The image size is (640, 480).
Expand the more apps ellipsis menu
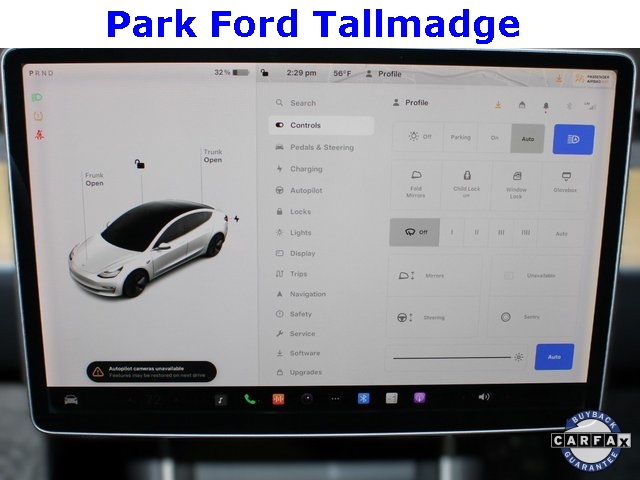point(335,398)
